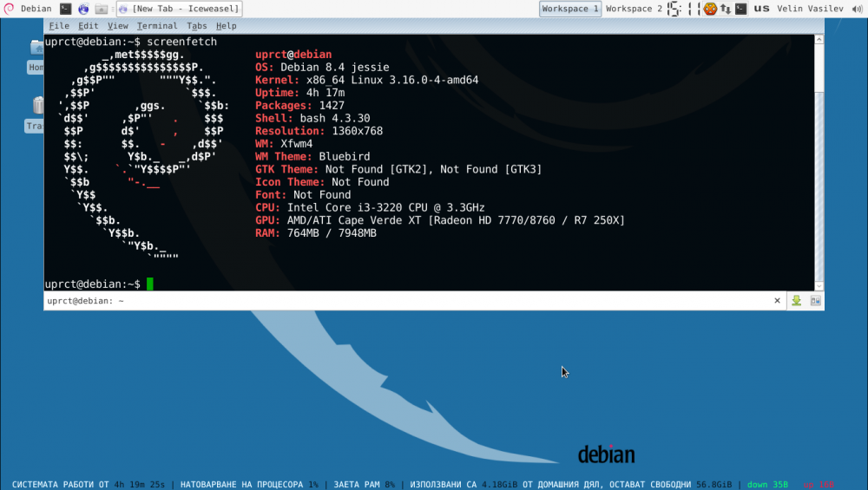868x490 pixels.
Task: Click the 'Shell: bash 4.3.30' line
Action: tap(312, 118)
